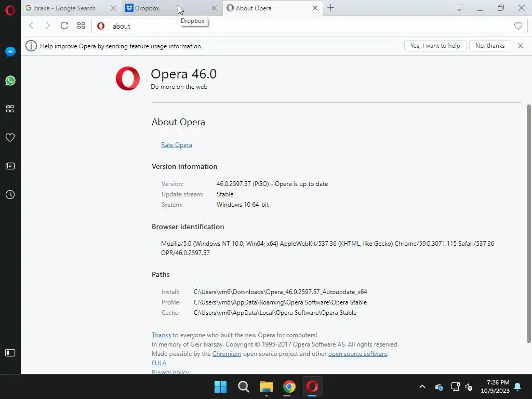Viewport: 532px width, 399px height.
Task: Click the network tray icon
Action: [x=455, y=387]
